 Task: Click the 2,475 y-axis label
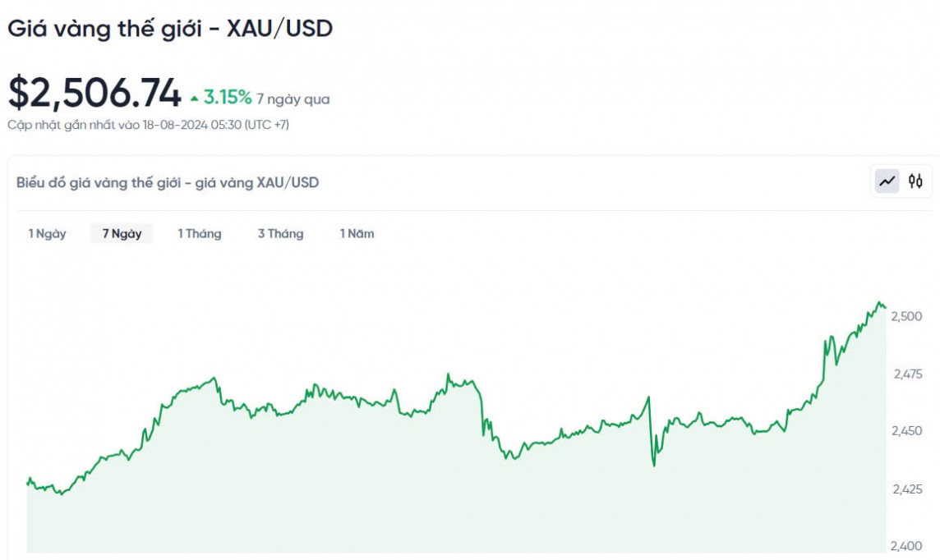point(909,374)
